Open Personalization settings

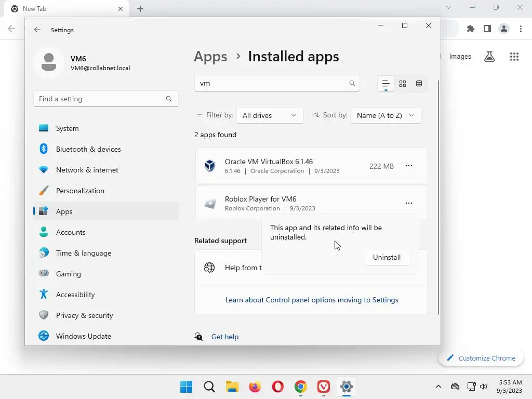click(106, 191)
